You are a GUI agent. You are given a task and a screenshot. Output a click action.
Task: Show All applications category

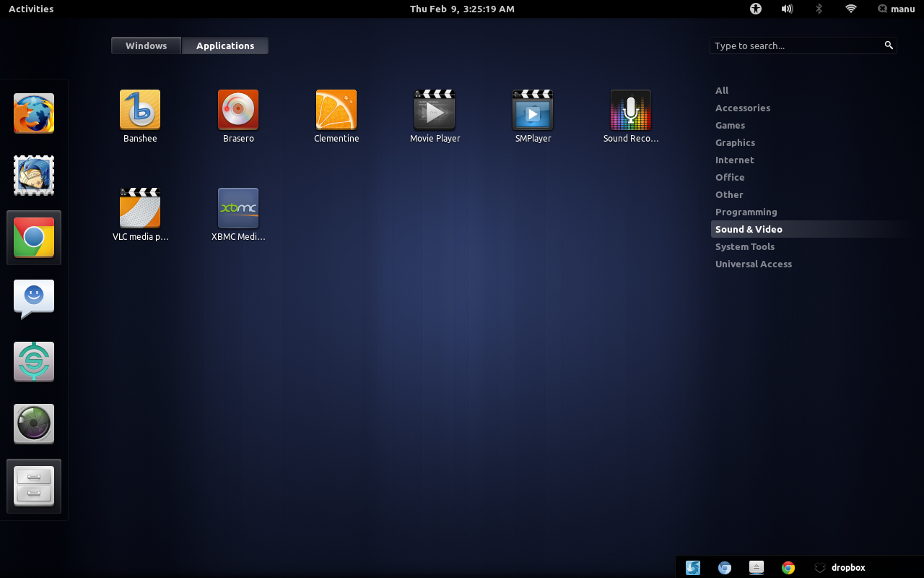tap(721, 90)
